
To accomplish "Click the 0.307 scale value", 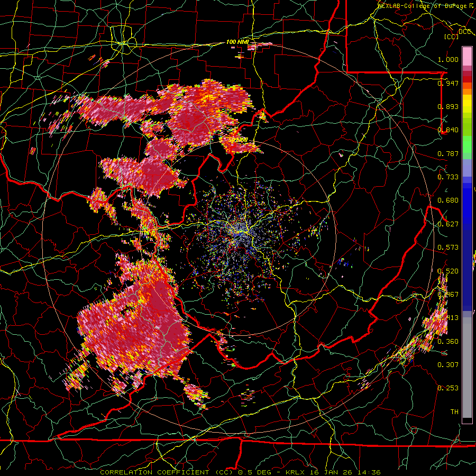I will pyautogui.click(x=448, y=364).
